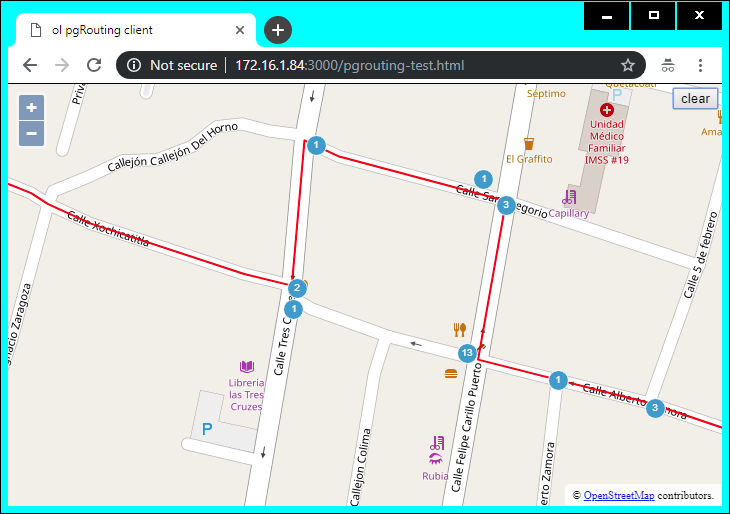This screenshot has height=514, width=730.
Task: Click the Capillary label text
Action: tap(568, 213)
